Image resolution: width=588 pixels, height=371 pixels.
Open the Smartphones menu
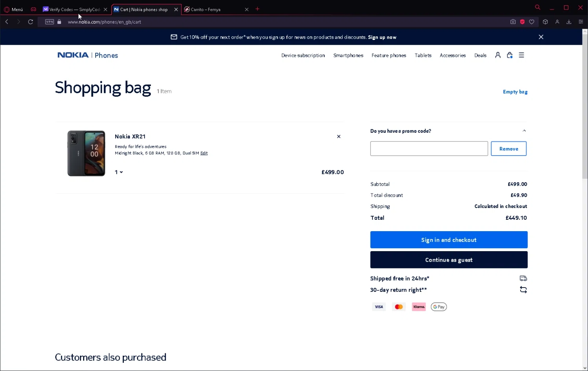[348, 56]
